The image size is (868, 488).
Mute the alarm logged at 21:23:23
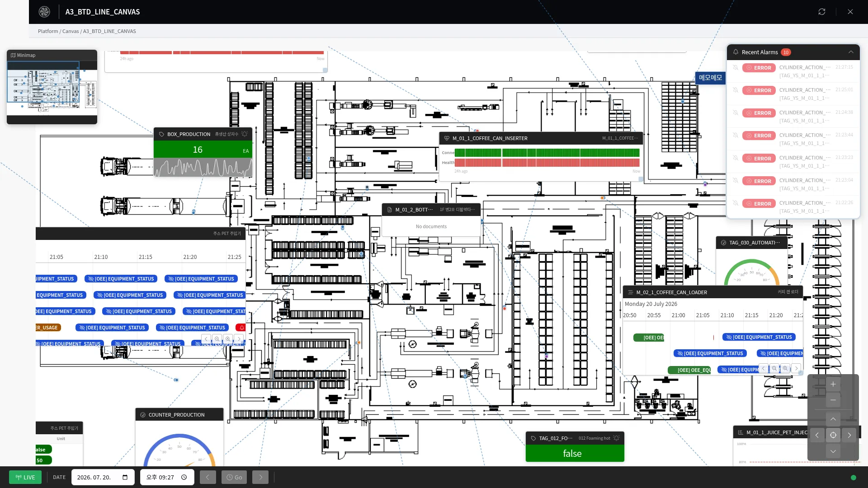[x=736, y=158]
